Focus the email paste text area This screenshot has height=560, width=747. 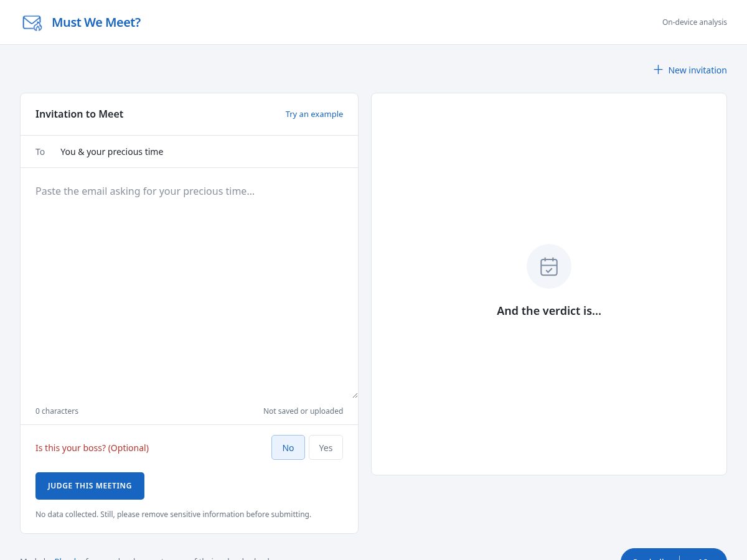189,283
